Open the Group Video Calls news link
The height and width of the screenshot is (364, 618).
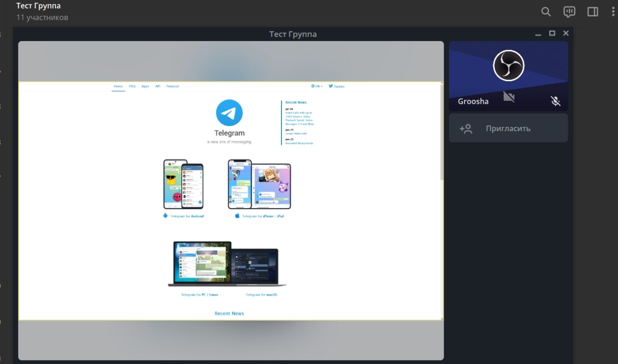(296, 133)
